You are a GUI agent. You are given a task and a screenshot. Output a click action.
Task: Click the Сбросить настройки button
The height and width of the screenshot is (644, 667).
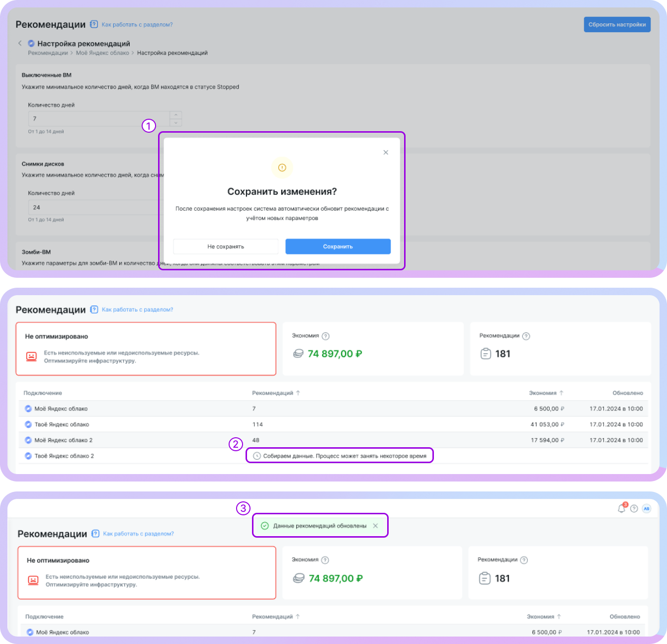point(617,24)
